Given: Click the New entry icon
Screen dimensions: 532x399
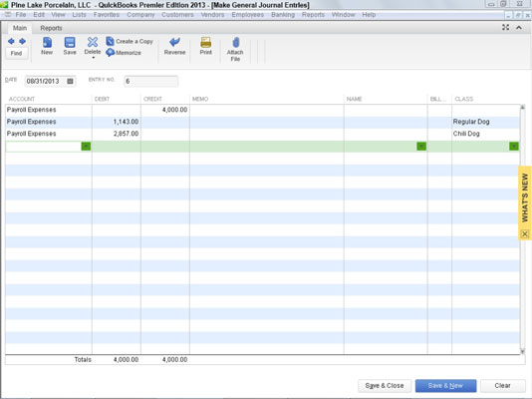Looking at the screenshot, I should 47,43.
